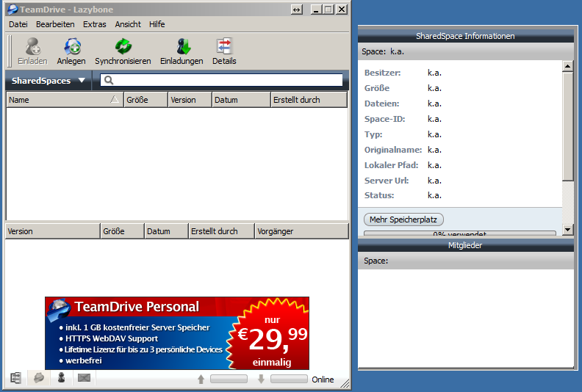
Task: Click the Dateien label in info panel
Action: click(x=381, y=104)
